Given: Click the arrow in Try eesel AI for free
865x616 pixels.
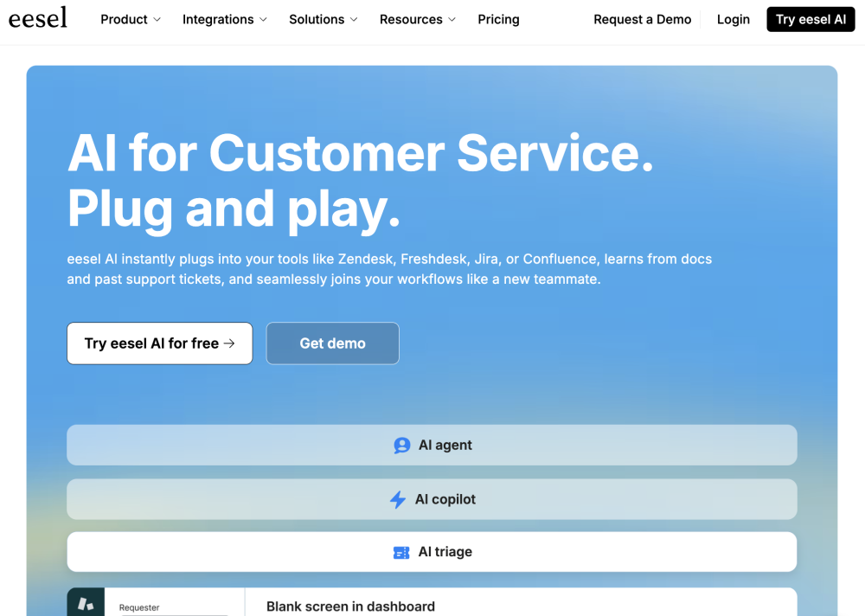Looking at the screenshot, I should point(229,343).
